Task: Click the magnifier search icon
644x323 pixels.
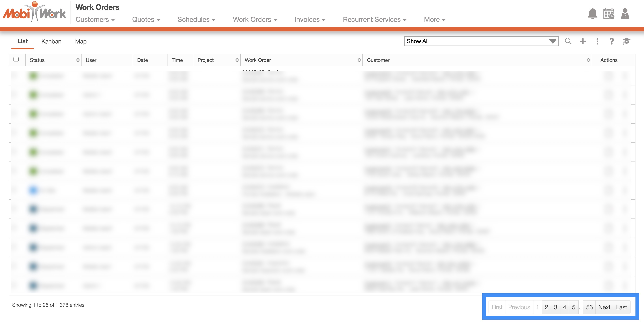Action: click(x=568, y=41)
